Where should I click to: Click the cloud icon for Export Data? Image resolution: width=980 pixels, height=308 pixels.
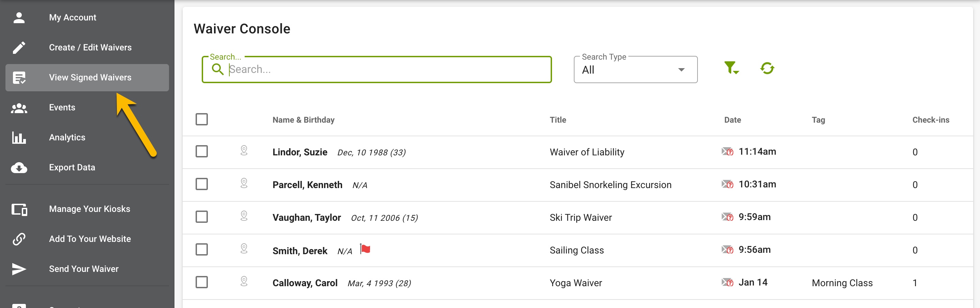click(x=19, y=168)
